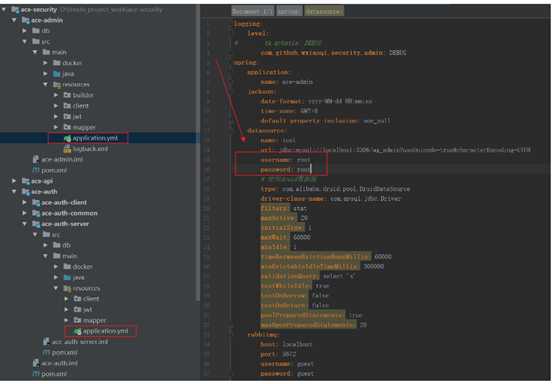The height and width of the screenshot is (384, 554).
Task: Select the docker folder label in ace-auth-server
Action: 82,267
